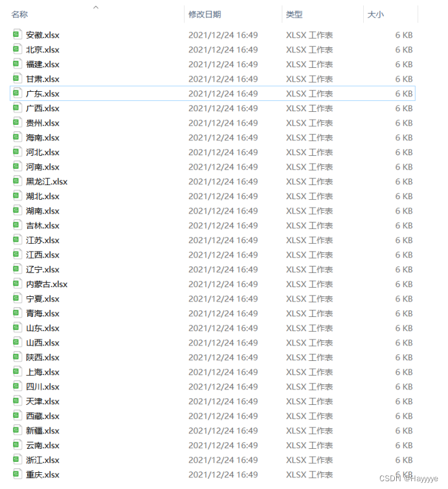Click the file icon of 西藏.xlsx
The width and height of the screenshot is (448, 489).
coord(17,415)
